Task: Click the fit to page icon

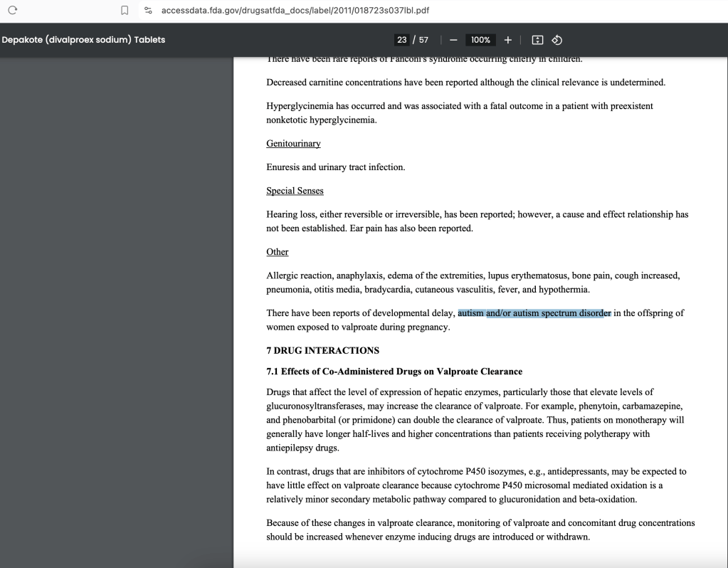Action: [537, 40]
